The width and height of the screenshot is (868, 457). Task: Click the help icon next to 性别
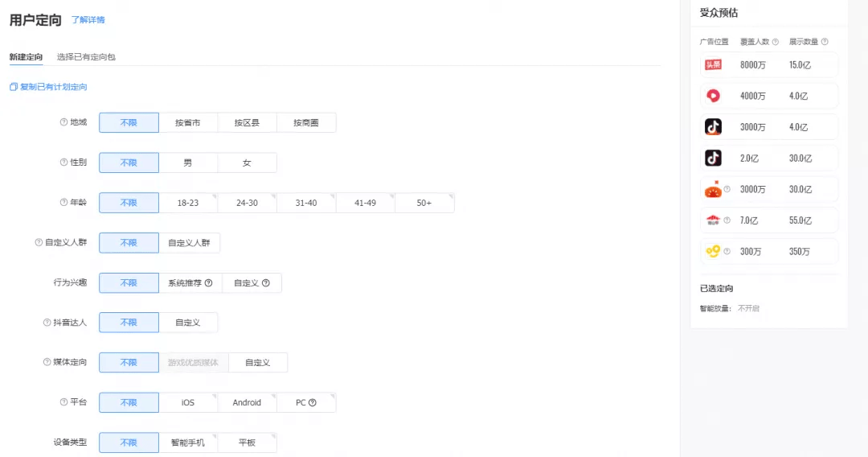[x=63, y=163]
